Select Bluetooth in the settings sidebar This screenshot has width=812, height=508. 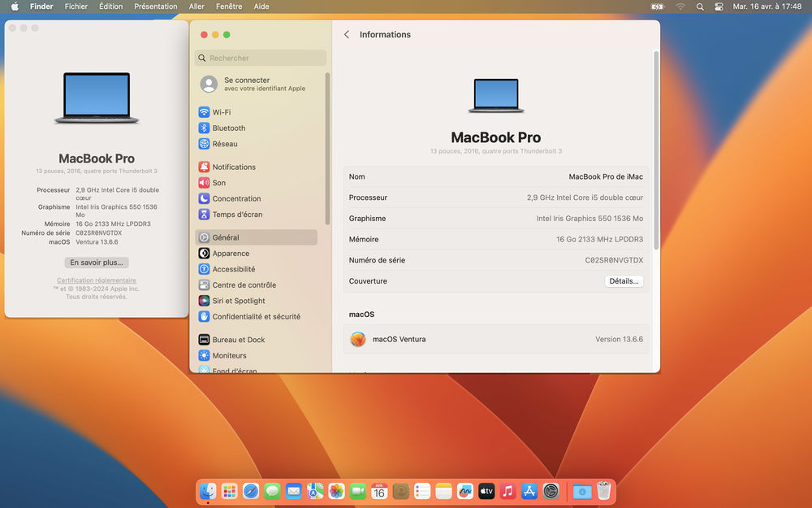[x=228, y=128]
